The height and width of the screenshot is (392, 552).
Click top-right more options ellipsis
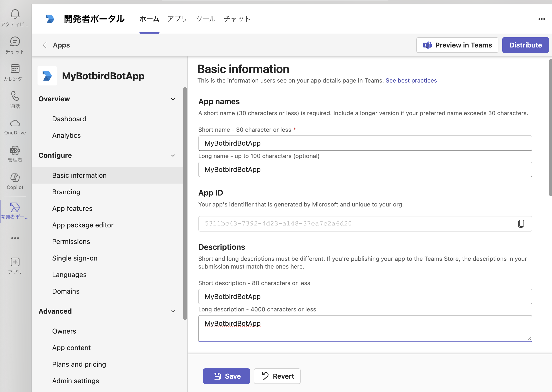pos(542,19)
